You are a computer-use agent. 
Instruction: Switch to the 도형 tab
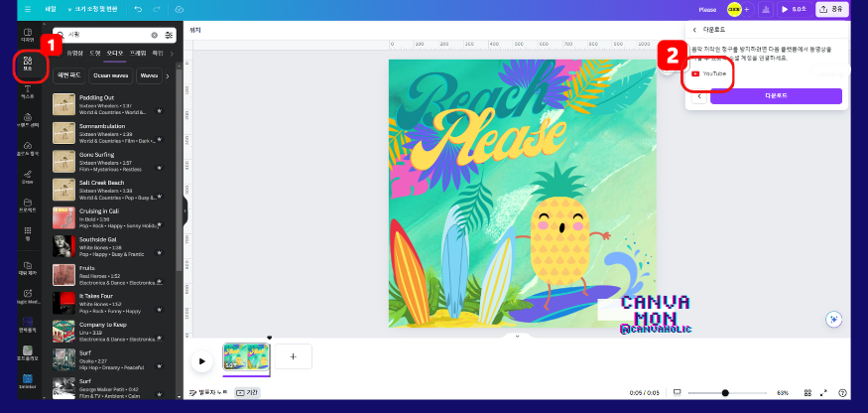pyautogui.click(x=95, y=54)
